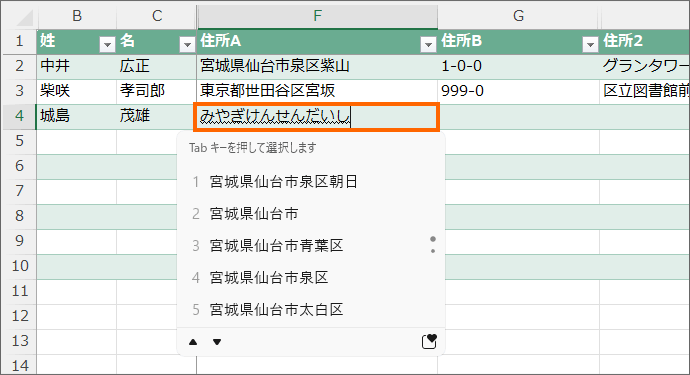Select row 4 header
Image resolution: width=690 pixels, height=375 pixels.
point(19,116)
